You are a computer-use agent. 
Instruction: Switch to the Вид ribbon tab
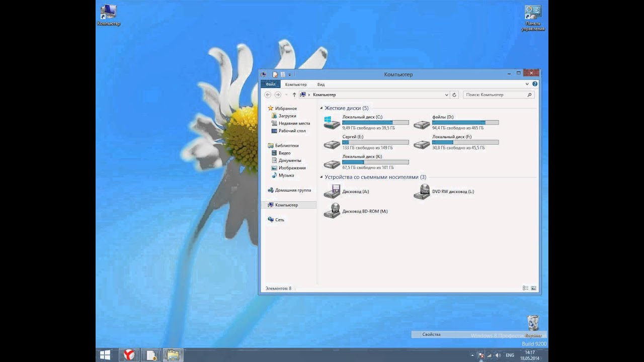tap(321, 84)
